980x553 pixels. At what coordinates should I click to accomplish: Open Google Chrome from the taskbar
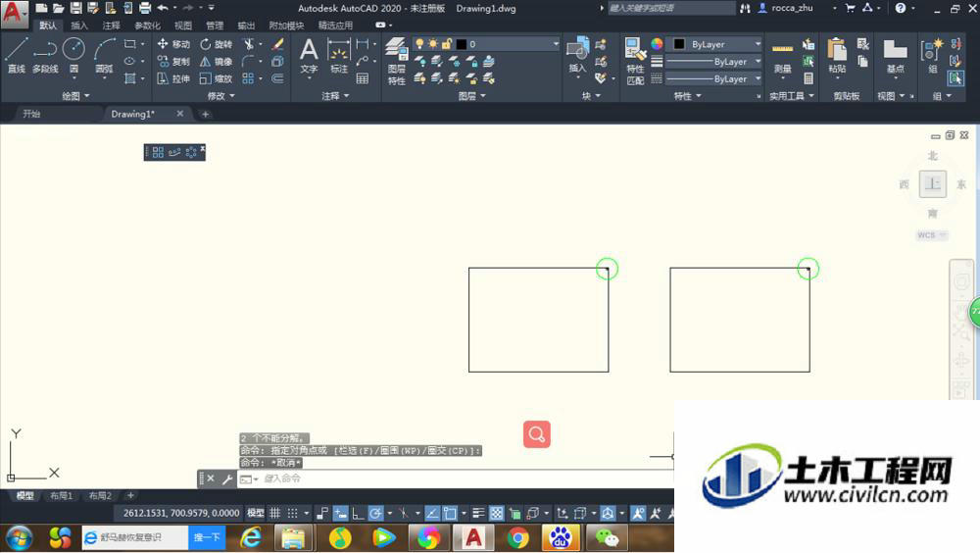(517, 537)
